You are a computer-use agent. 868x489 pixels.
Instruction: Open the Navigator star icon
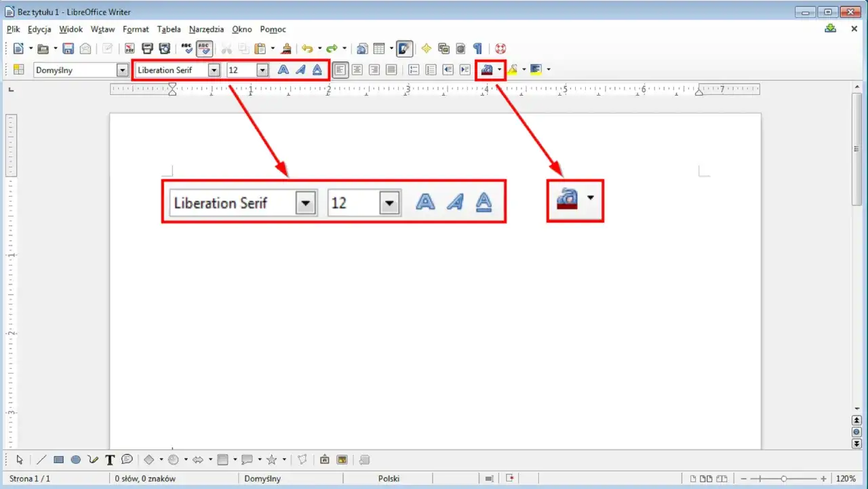click(427, 48)
